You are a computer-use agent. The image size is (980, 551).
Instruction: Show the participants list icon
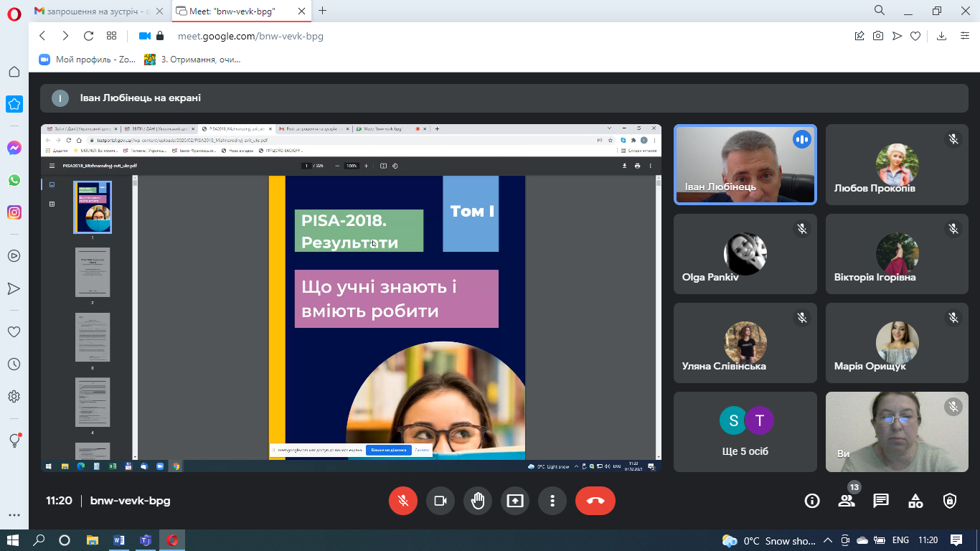tap(847, 501)
